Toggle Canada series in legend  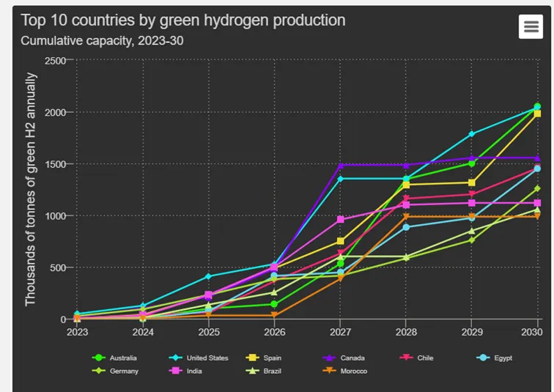click(x=344, y=358)
